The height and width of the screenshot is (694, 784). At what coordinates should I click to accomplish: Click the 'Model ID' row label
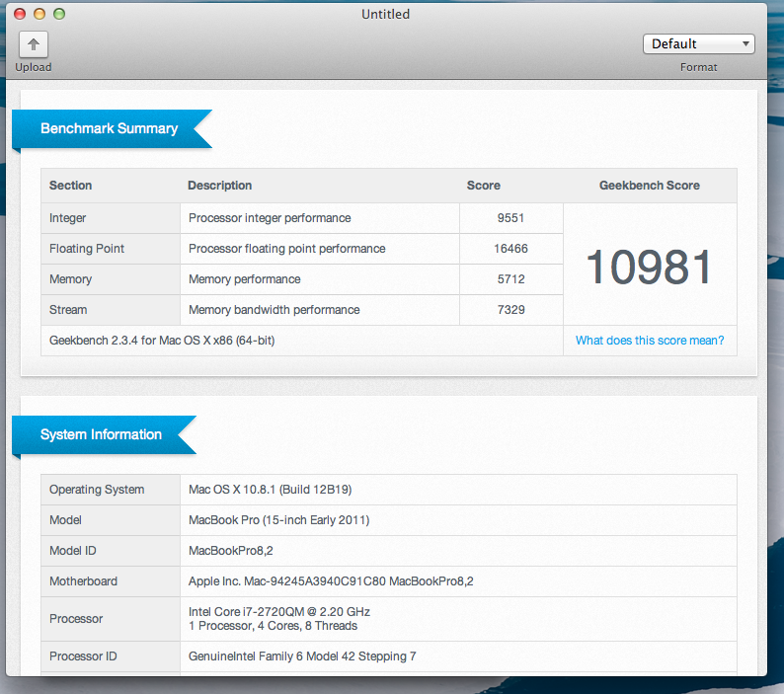[x=72, y=551]
